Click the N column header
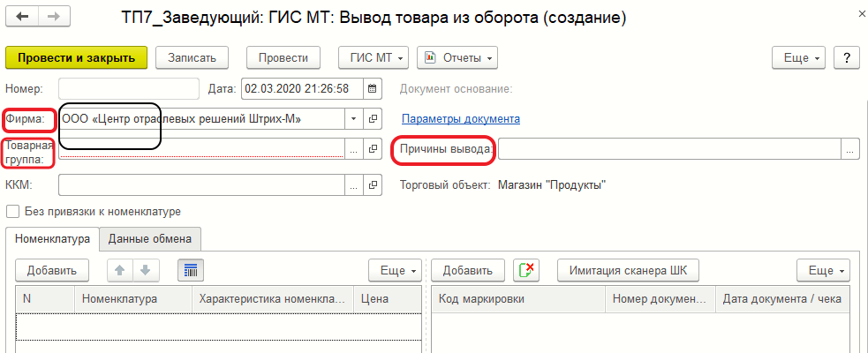The height and width of the screenshot is (353, 868). point(45,299)
